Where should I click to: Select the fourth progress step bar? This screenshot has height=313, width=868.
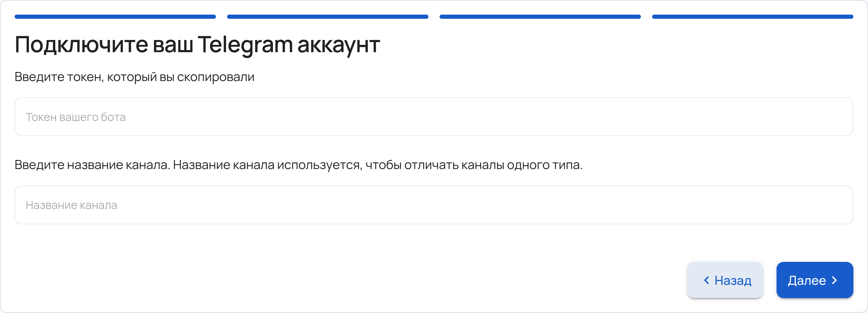pyautogui.click(x=753, y=17)
